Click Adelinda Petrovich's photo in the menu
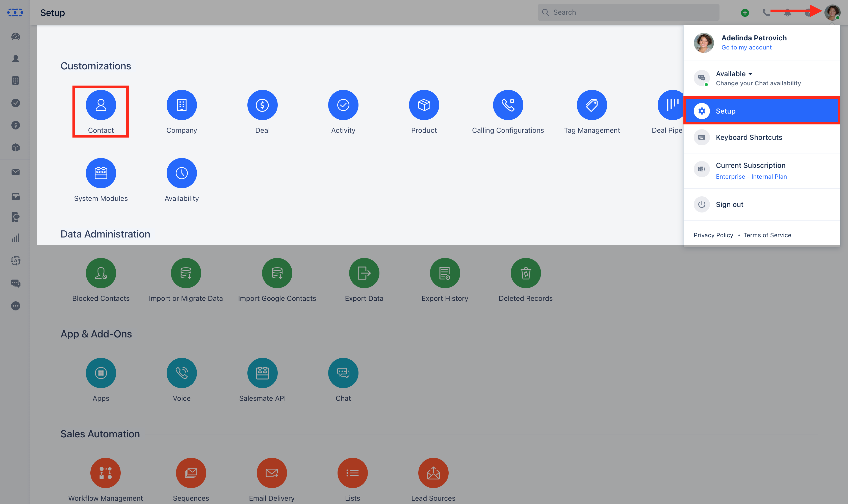 [x=703, y=43]
